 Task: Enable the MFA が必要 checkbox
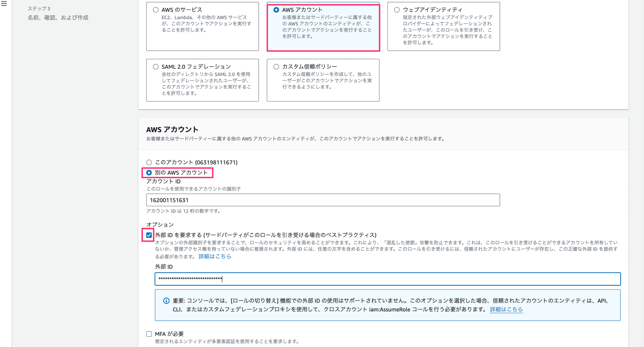click(x=149, y=334)
